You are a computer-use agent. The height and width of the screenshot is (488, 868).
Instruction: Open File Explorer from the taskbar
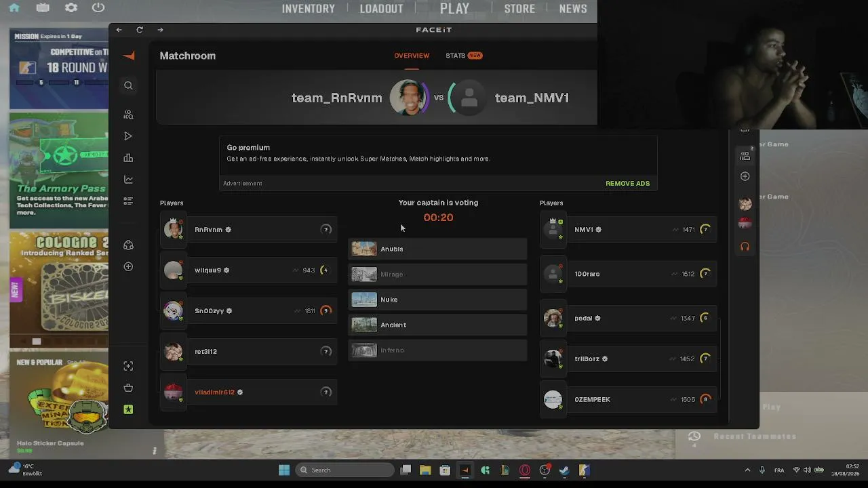click(425, 470)
